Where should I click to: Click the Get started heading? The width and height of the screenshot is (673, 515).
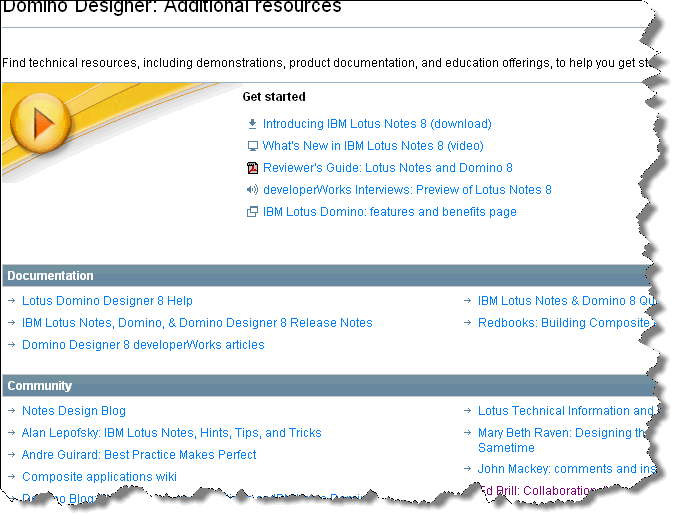[274, 97]
